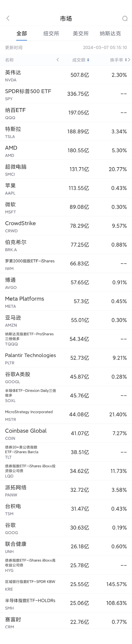The height and width of the screenshot is (644, 132).
Task: Click the right chevron after 换手率
Action: (129, 60)
